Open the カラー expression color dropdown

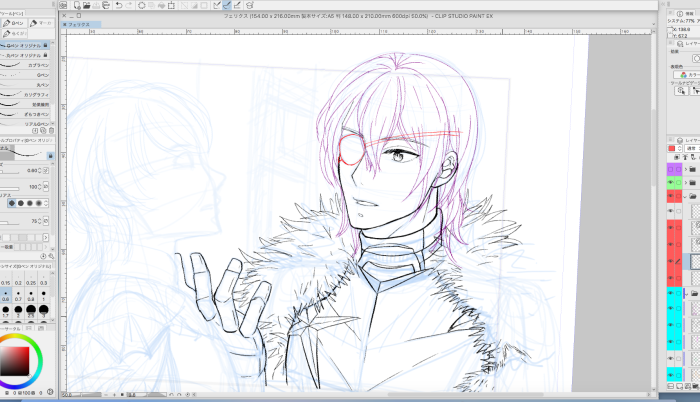[687, 75]
